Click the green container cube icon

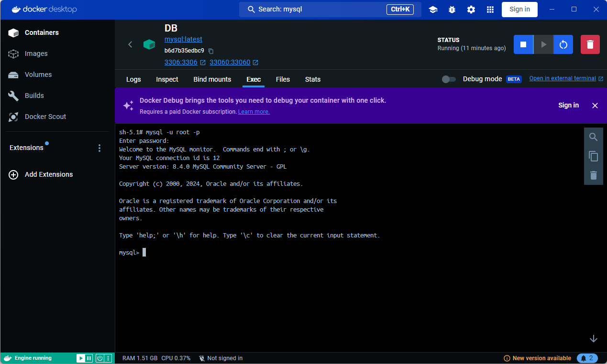(x=149, y=44)
